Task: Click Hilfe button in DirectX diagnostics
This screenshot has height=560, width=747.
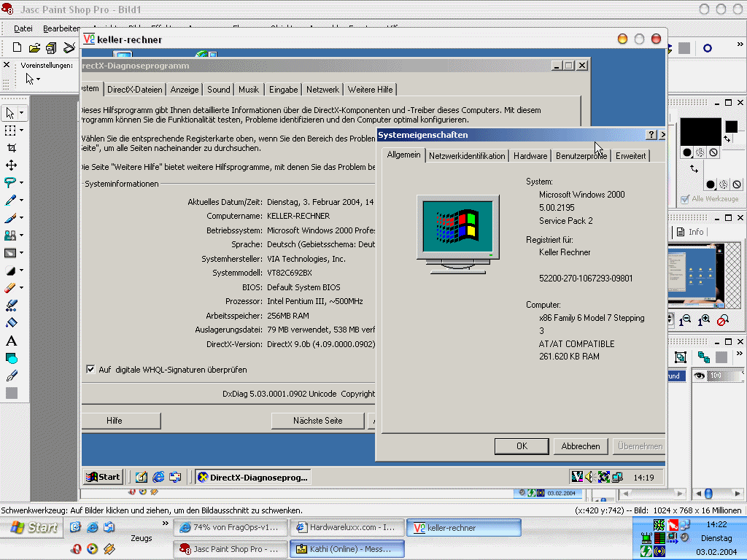Action: (122, 421)
